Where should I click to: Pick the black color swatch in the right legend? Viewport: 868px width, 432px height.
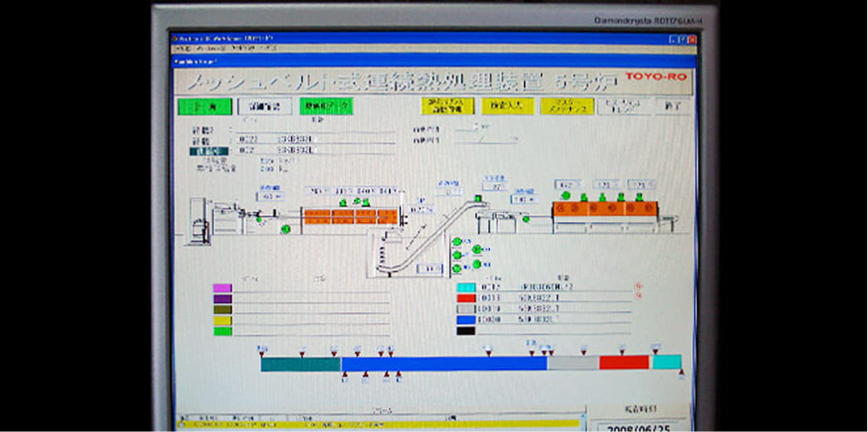pos(466,330)
